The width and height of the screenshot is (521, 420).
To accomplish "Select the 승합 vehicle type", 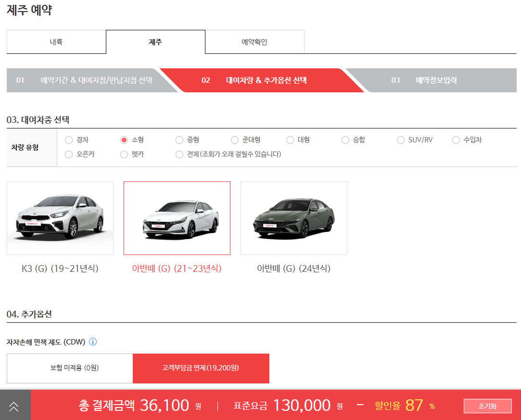I will click(x=345, y=140).
